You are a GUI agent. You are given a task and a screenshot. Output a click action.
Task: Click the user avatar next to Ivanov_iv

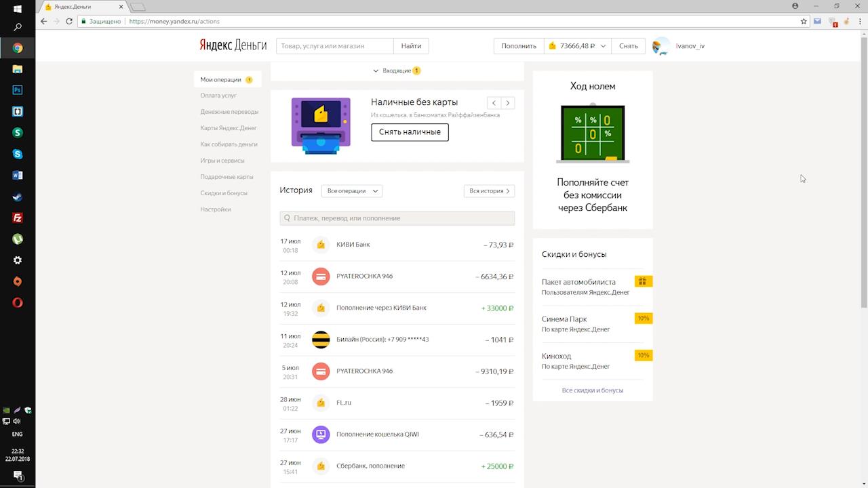point(660,46)
